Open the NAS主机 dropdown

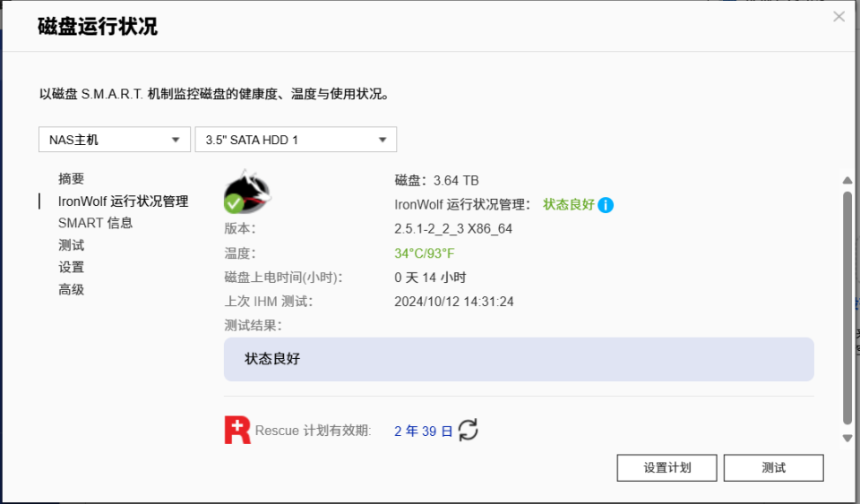click(115, 140)
